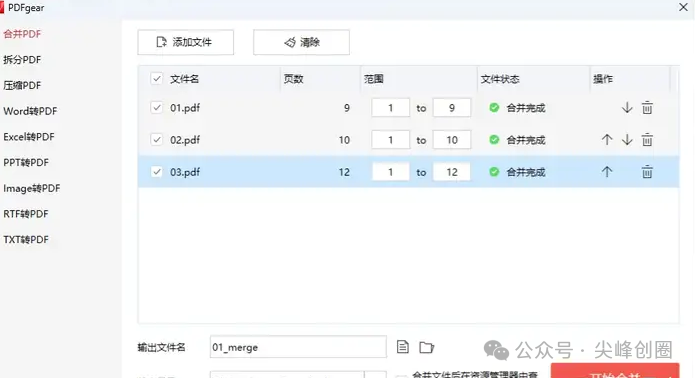Click the 清除 button

301,42
